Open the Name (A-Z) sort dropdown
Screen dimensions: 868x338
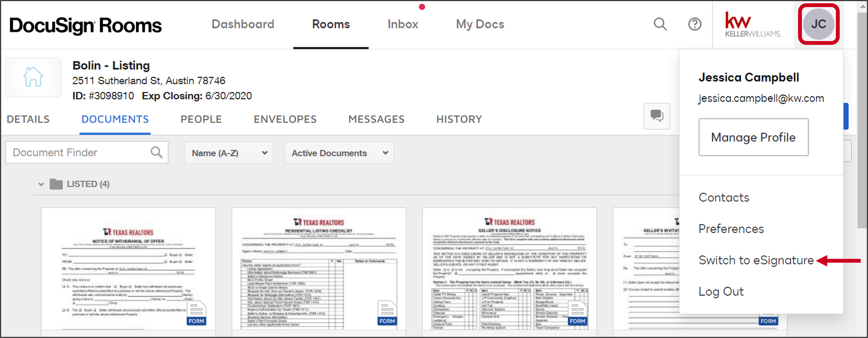[x=229, y=153]
